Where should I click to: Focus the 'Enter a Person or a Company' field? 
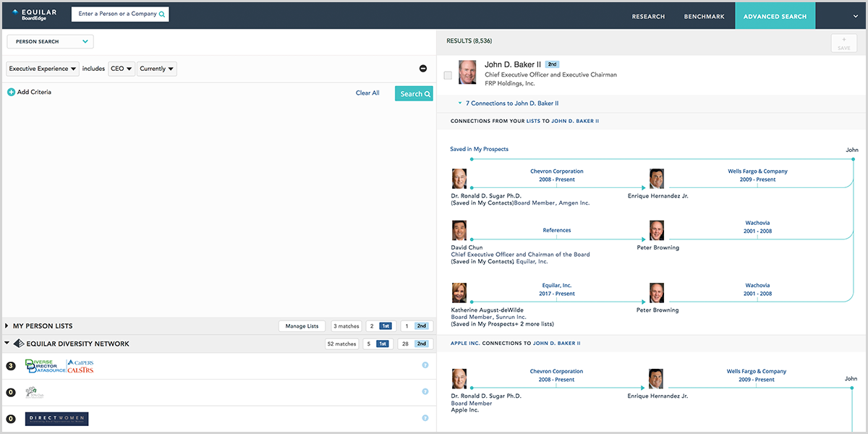click(x=117, y=14)
